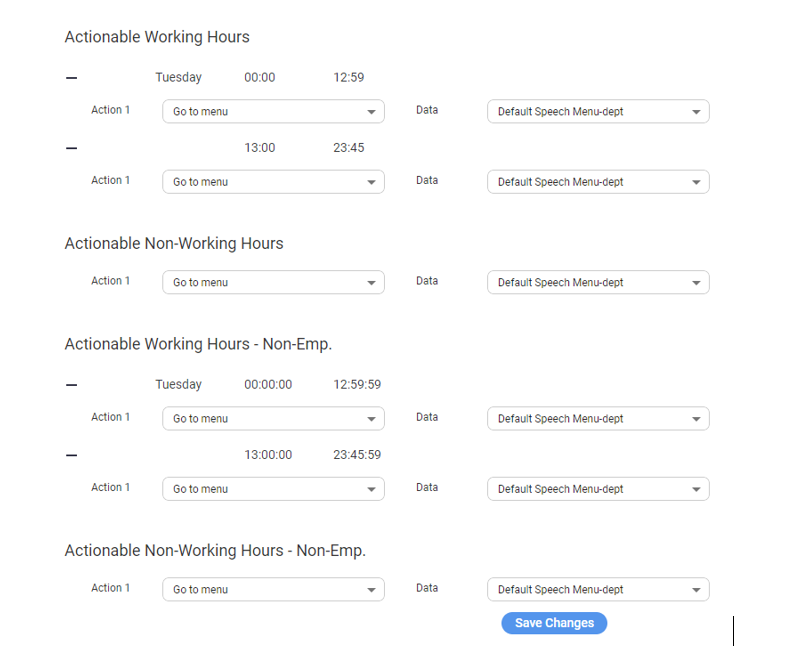
Task: Open Data dropdown for Tuesday 00:00:00–12:59:59
Action: point(598,419)
